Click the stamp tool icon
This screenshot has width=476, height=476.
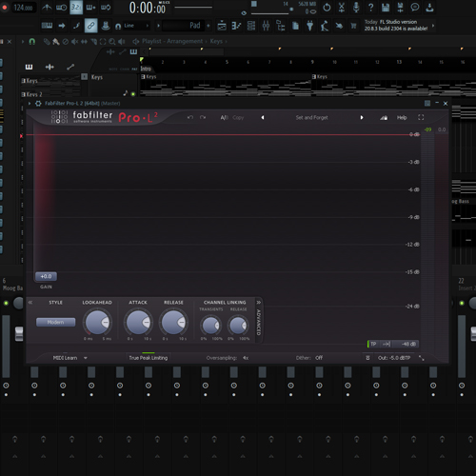pos(106,26)
